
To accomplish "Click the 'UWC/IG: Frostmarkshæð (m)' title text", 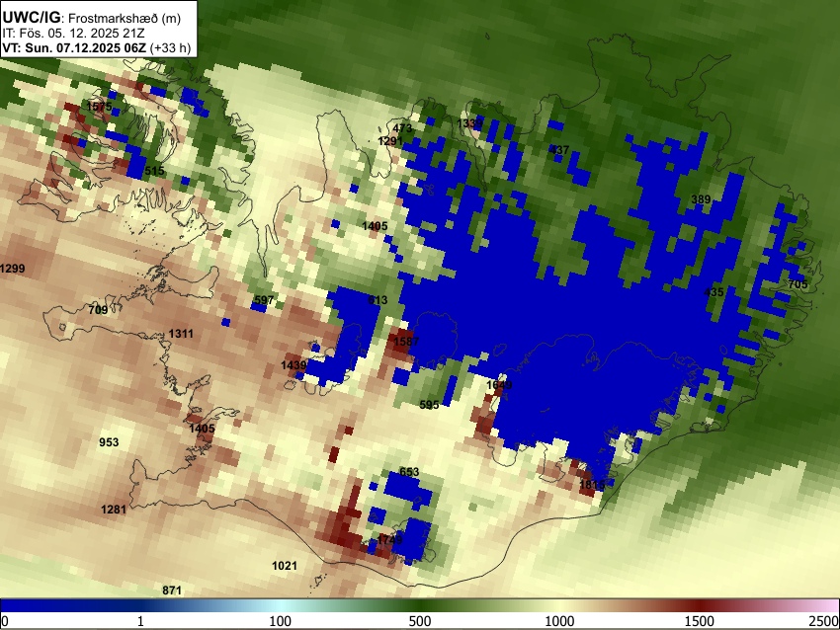I will tap(92, 18).
